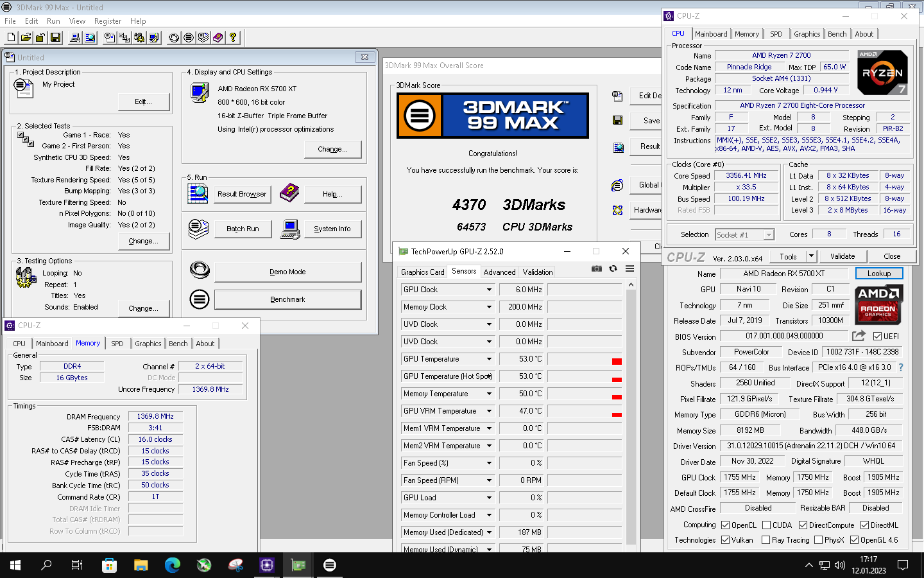Click the yellow question mark toolbar icon
The height and width of the screenshot is (578, 924).
pos(233,38)
